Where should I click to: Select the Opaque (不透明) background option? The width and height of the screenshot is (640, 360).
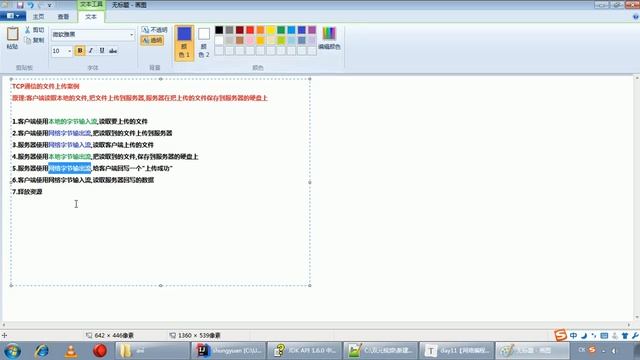click(x=154, y=30)
